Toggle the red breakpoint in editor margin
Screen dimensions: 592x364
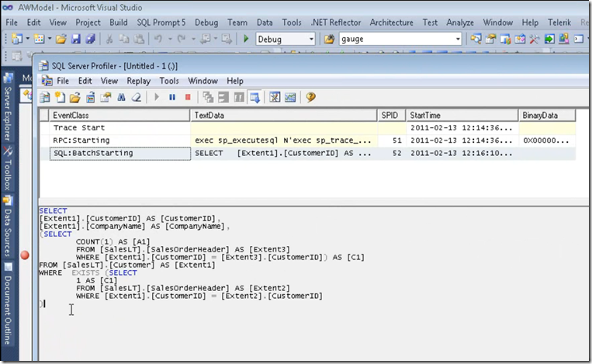(x=25, y=255)
